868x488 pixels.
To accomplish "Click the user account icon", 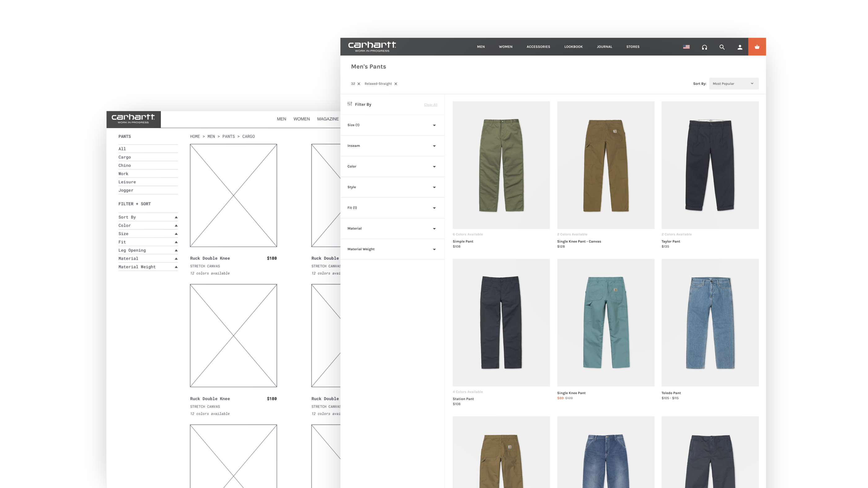I will (740, 47).
